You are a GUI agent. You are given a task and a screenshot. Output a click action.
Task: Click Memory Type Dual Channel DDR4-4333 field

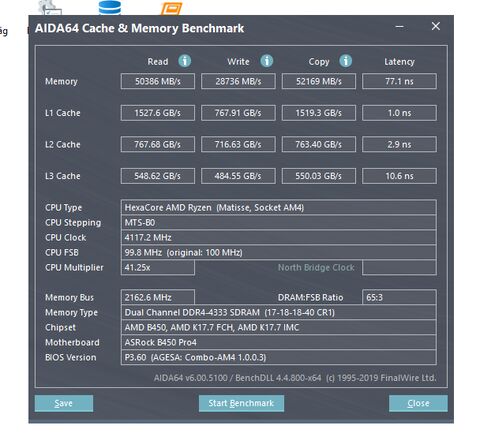coord(279,313)
